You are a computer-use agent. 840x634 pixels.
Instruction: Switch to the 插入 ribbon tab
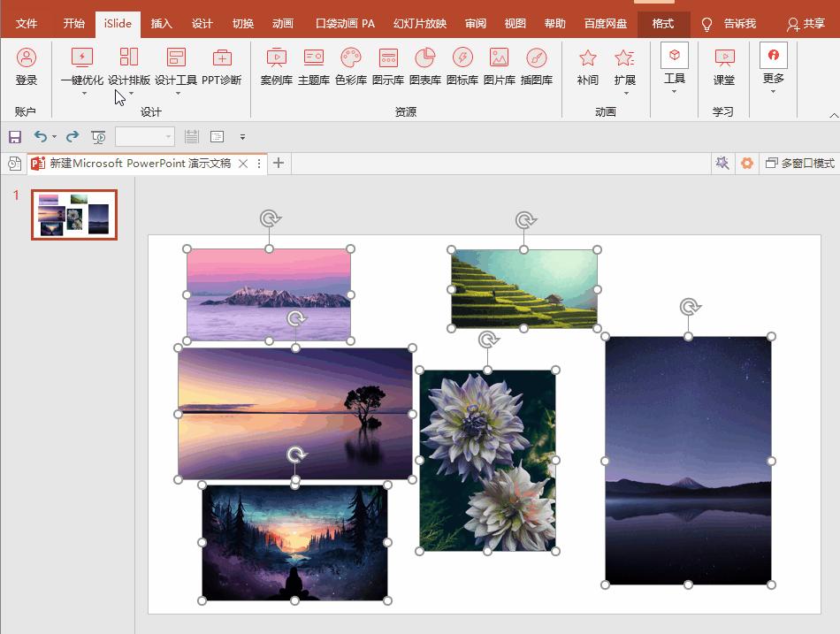click(x=162, y=24)
